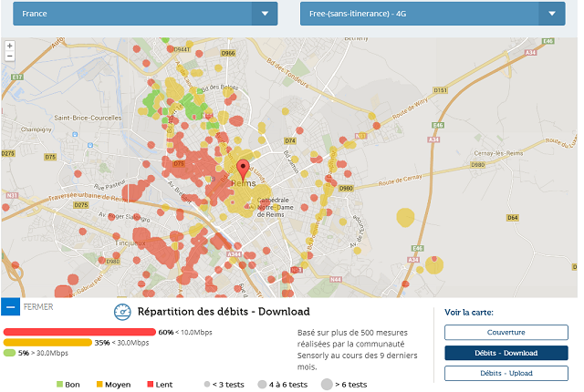Click the green Bon legend swatch

coord(61,385)
